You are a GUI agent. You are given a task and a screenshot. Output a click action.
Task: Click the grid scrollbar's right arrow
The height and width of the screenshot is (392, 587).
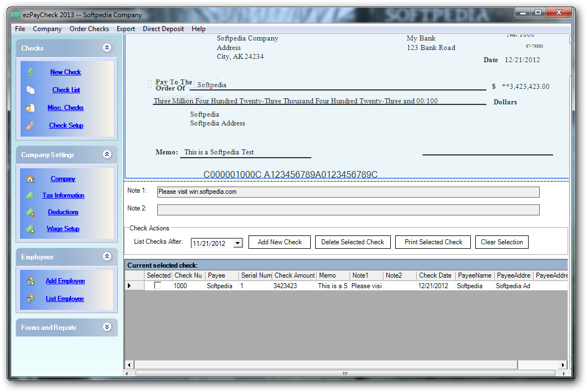click(x=563, y=365)
